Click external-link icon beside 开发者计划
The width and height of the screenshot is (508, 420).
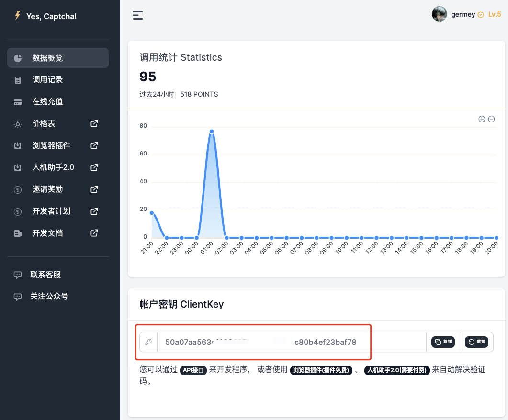(x=94, y=211)
